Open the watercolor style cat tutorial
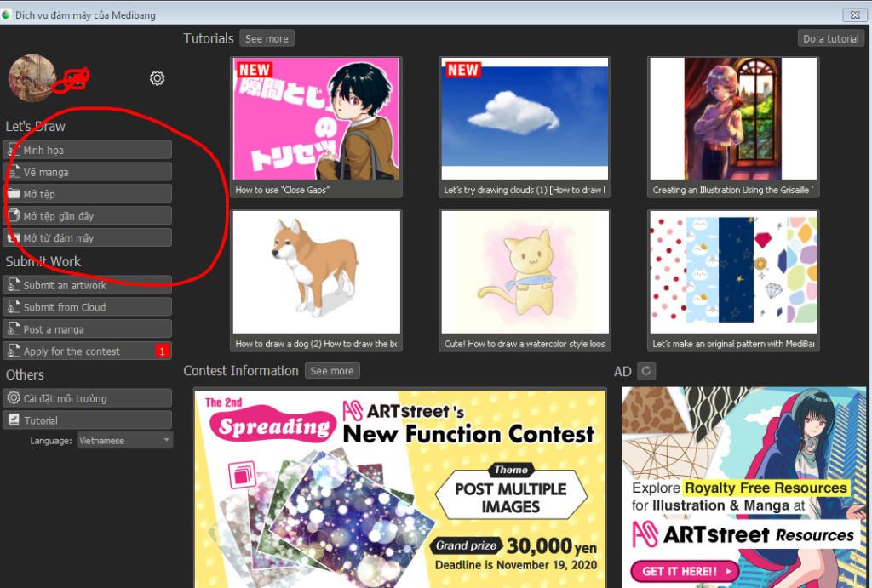Viewport: 872px width, 588px height. click(525, 280)
